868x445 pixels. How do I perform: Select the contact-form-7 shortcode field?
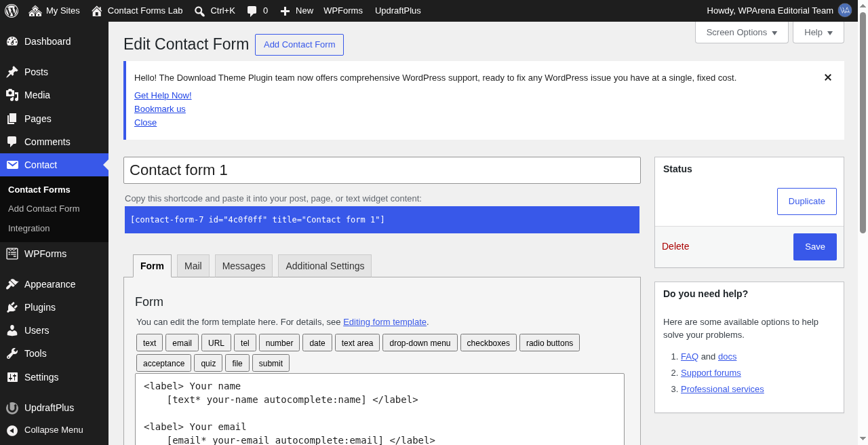(x=382, y=220)
